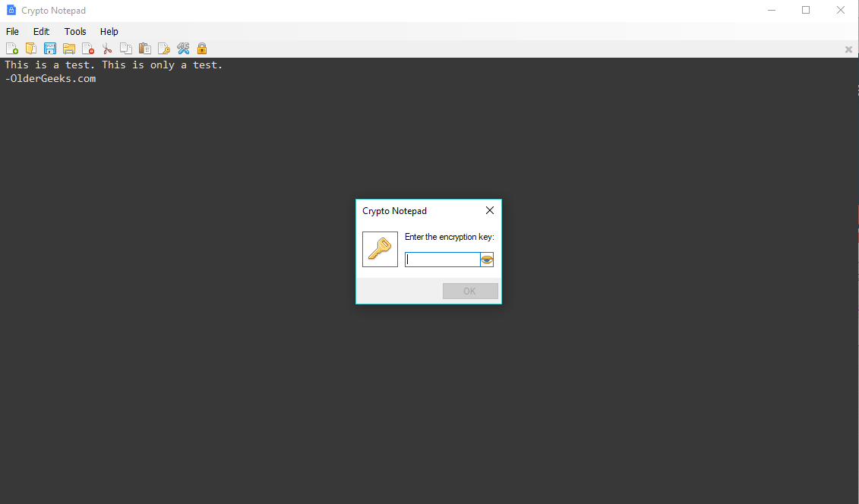The width and height of the screenshot is (859, 504).
Task: Open the File menu
Action: pyautogui.click(x=12, y=32)
